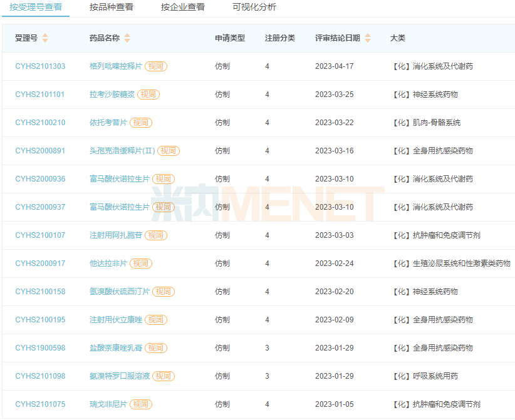This screenshot has width=515, height=420.
Task: Open drug link 注射用伏立康唑
Action: coord(116,320)
